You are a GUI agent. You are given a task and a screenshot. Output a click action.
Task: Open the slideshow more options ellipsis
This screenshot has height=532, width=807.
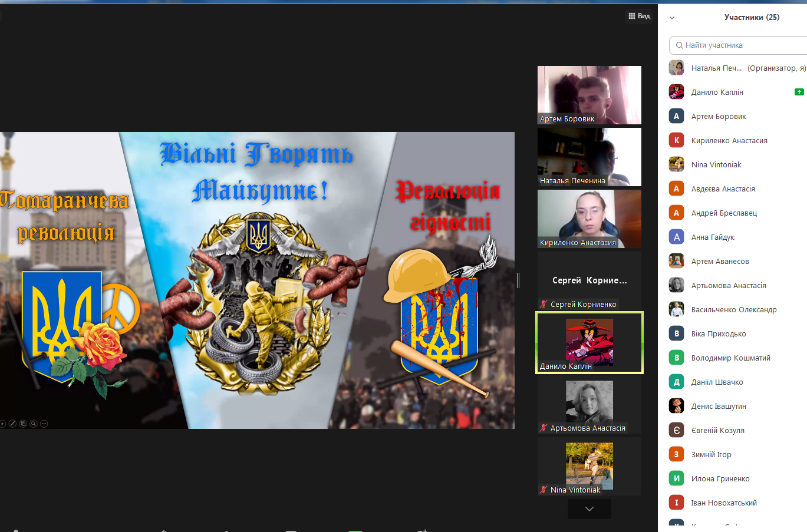[44, 424]
